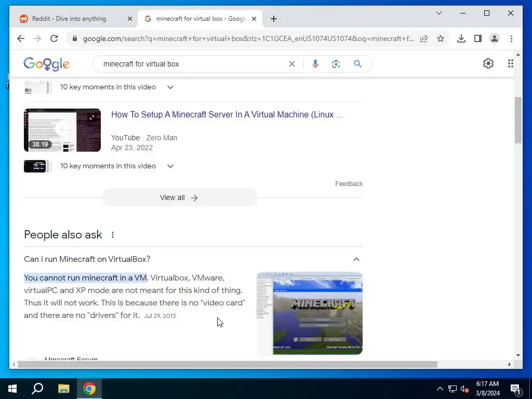The height and width of the screenshot is (399, 532).
Task: Open People also ask options menu
Action: click(x=113, y=235)
